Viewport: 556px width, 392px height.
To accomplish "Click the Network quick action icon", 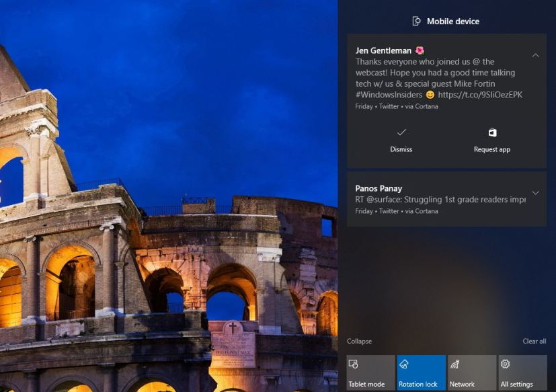I will pos(455,364).
